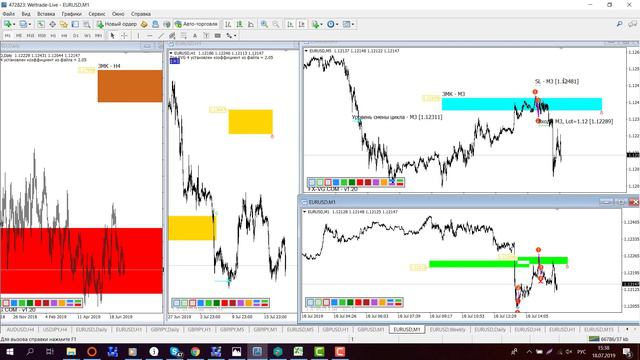Toggle the Авто-торговля button
The image size is (640, 360).
pyautogui.click(x=196, y=24)
